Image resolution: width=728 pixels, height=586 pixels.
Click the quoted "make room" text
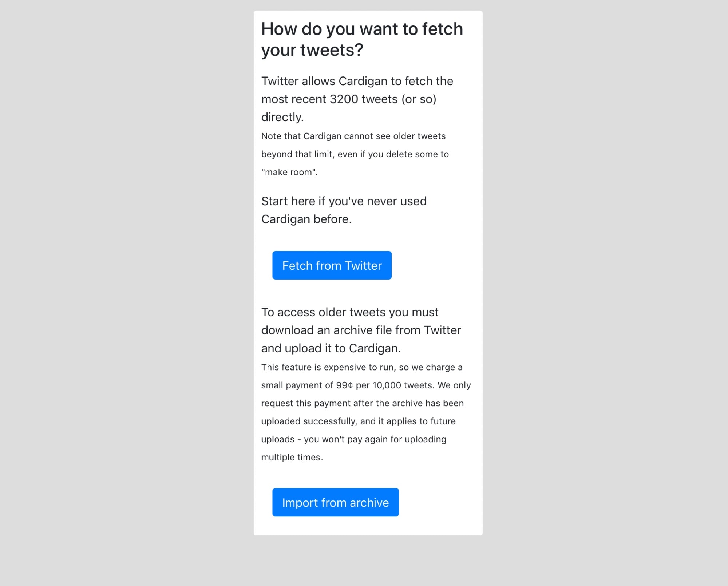[289, 172]
